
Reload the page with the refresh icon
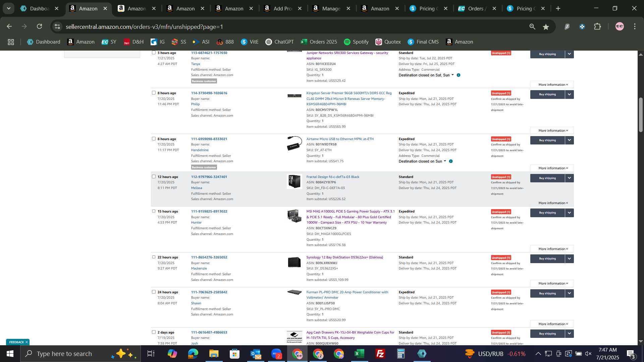(x=40, y=26)
